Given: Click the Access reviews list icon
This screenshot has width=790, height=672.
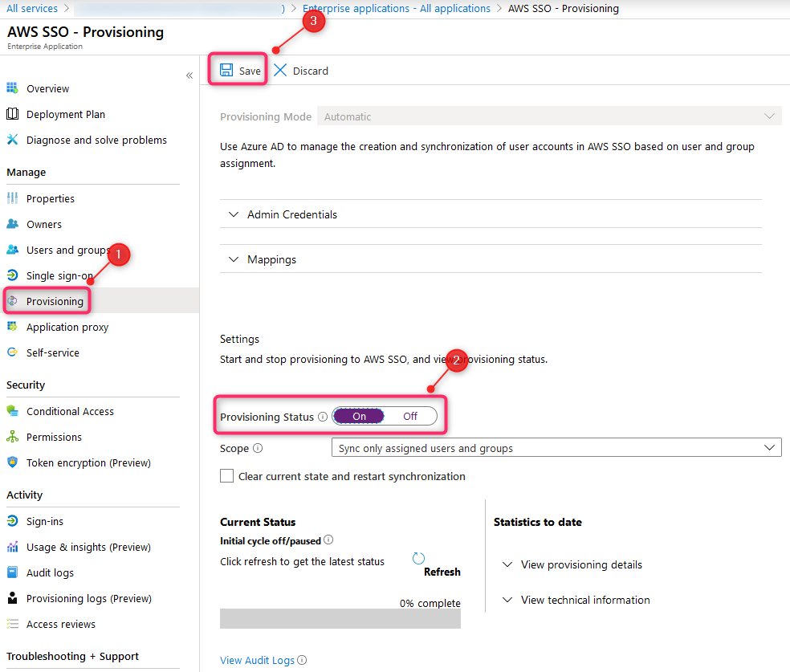Looking at the screenshot, I should coord(12,624).
